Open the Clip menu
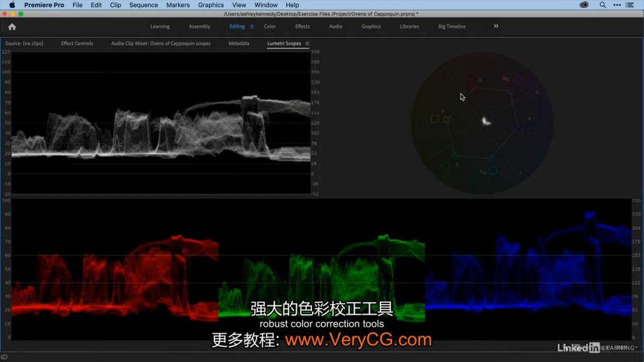Screen dimensions: 644x362 pyautogui.click(x=116, y=5)
